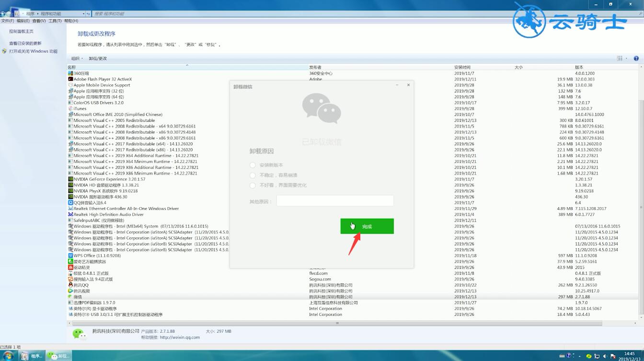
Task: Open the http://weixin.qq.com help link
Action: pyautogui.click(x=180, y=338)
